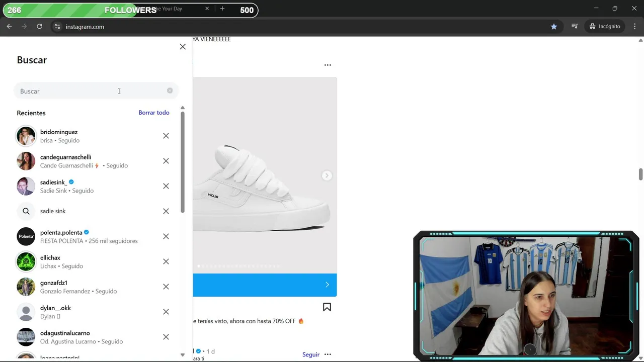Open a new browser tab

pyautogui.click(x=222, y=9)
